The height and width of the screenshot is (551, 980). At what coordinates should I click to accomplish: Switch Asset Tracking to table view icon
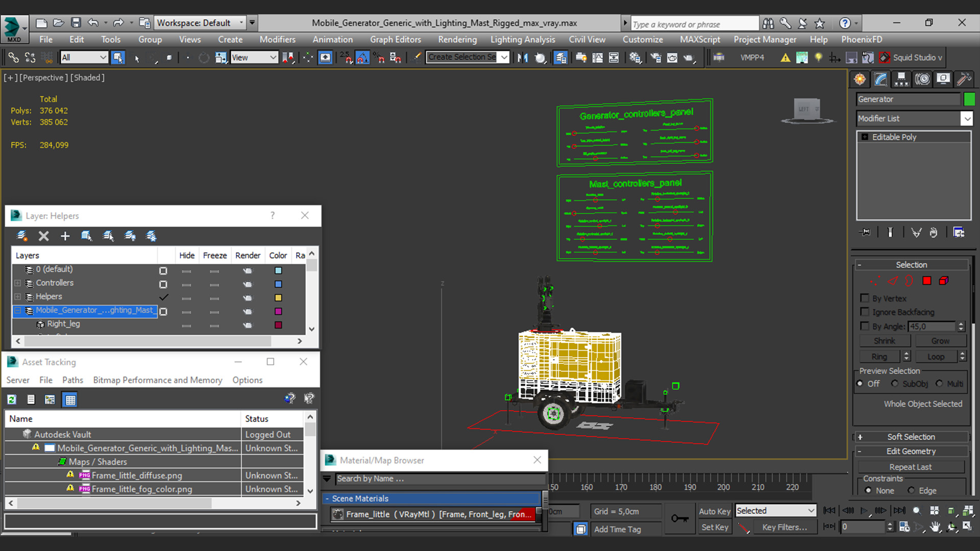tap(70, 399)
